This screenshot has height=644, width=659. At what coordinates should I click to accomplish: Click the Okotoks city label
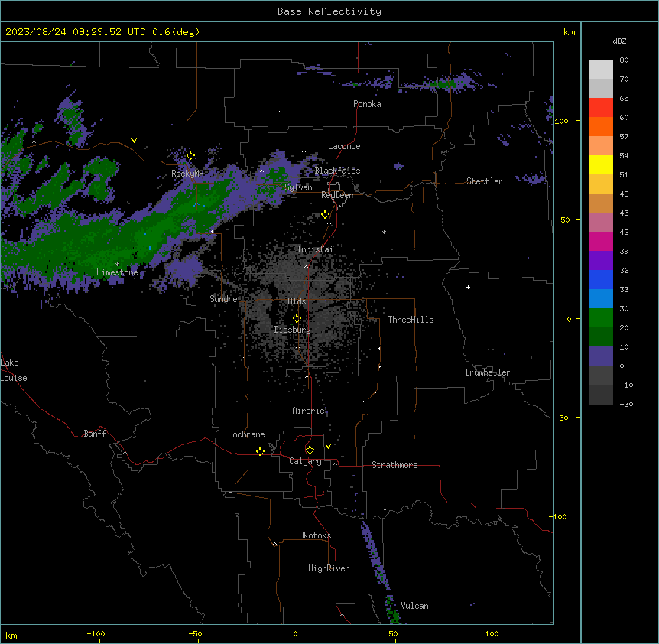315,535
